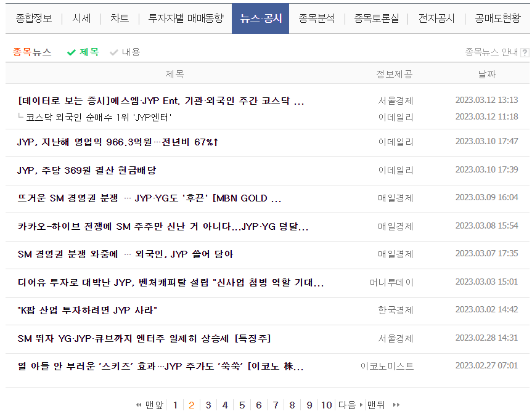Click 서울경제 source in 2023.02.28 row
The image size is (532, 414).
coord(396,338)
